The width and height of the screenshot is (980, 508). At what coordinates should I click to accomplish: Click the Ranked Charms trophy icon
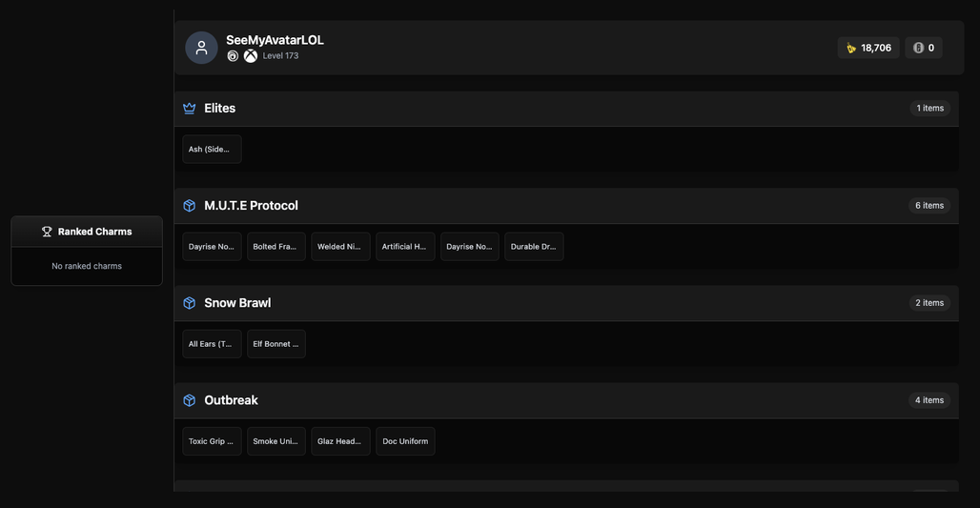click(47, 232)
